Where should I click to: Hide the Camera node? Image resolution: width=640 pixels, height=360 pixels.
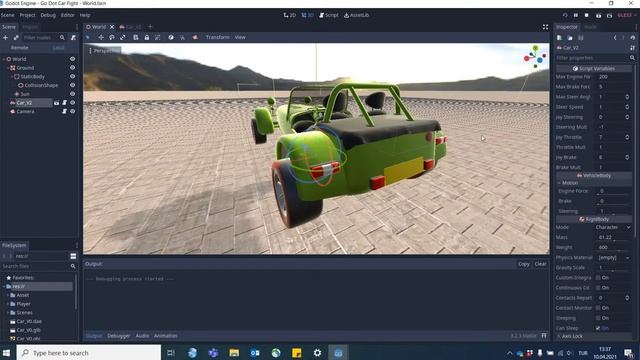tap(72, 111)
